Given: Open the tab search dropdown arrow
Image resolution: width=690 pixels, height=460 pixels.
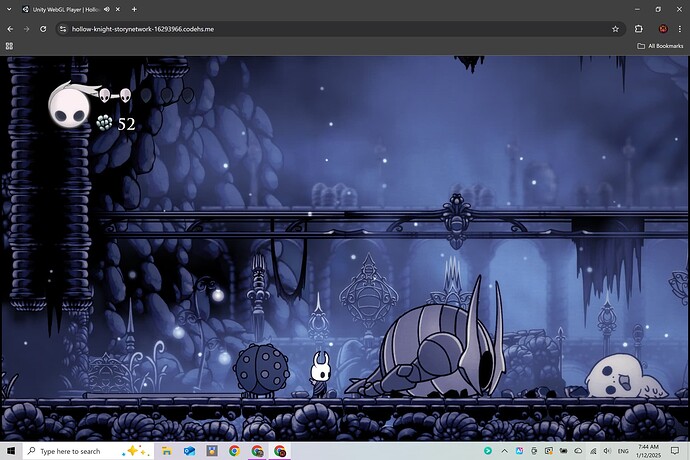Looking at the screenshot, I should [x=9, y=9].
